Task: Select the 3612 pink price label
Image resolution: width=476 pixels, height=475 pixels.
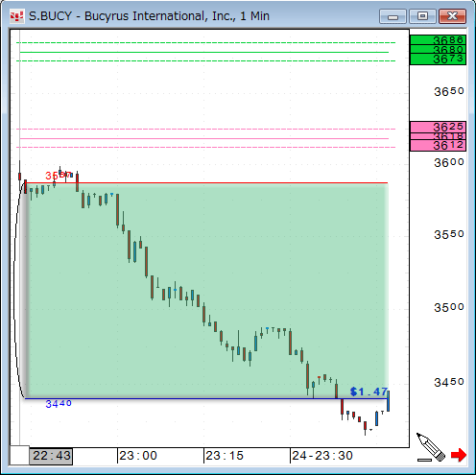Action: tap(438, 146)
